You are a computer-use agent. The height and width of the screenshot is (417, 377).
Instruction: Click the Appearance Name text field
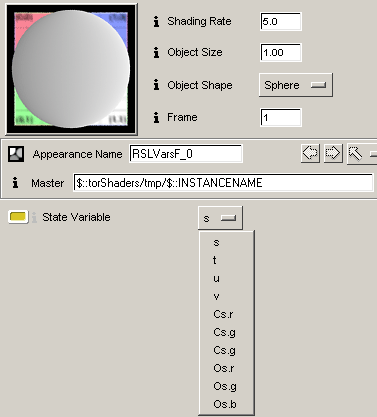pos(186,154)
